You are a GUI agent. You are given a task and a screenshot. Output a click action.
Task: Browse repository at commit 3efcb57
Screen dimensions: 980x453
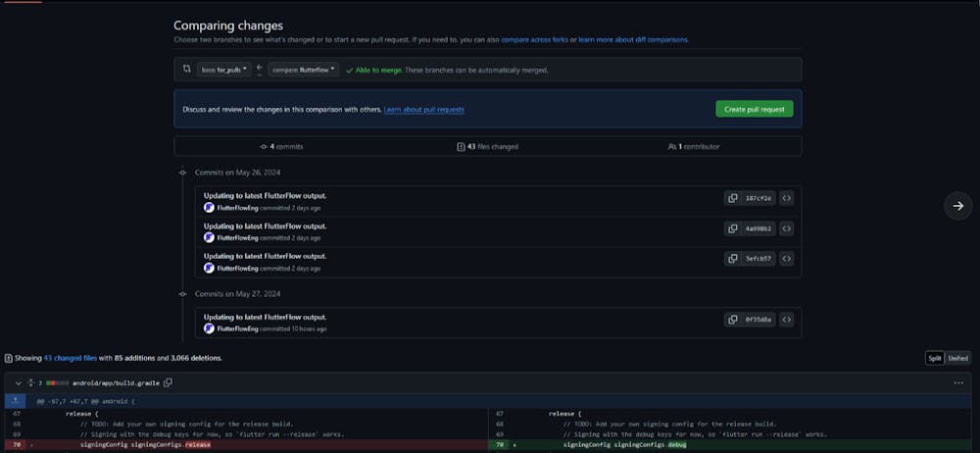coord(787,259)
